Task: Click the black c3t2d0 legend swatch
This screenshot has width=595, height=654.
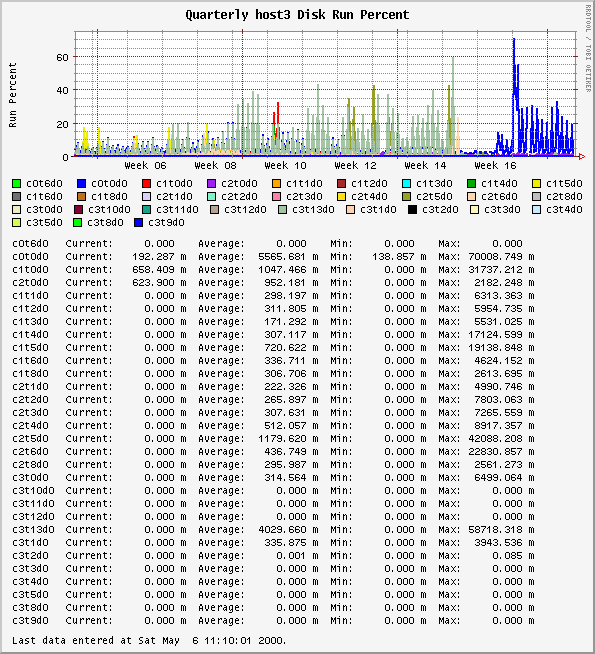Action: [412, 209]
